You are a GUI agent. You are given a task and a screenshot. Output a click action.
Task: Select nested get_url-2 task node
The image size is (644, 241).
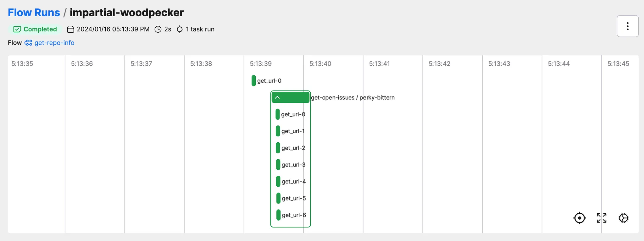pos(278,148)
